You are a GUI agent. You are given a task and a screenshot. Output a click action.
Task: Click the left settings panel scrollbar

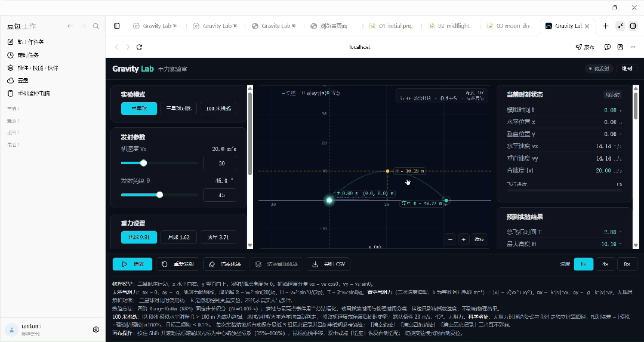249,134
